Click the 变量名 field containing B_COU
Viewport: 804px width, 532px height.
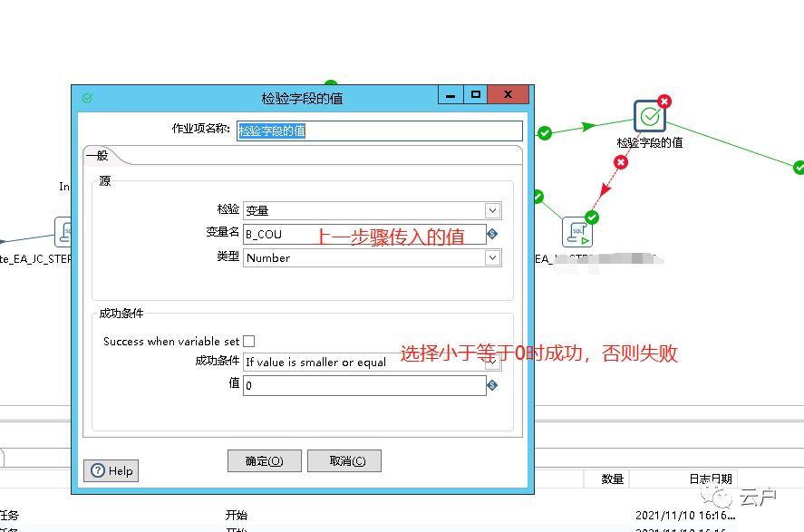click(x=364, y=234)
